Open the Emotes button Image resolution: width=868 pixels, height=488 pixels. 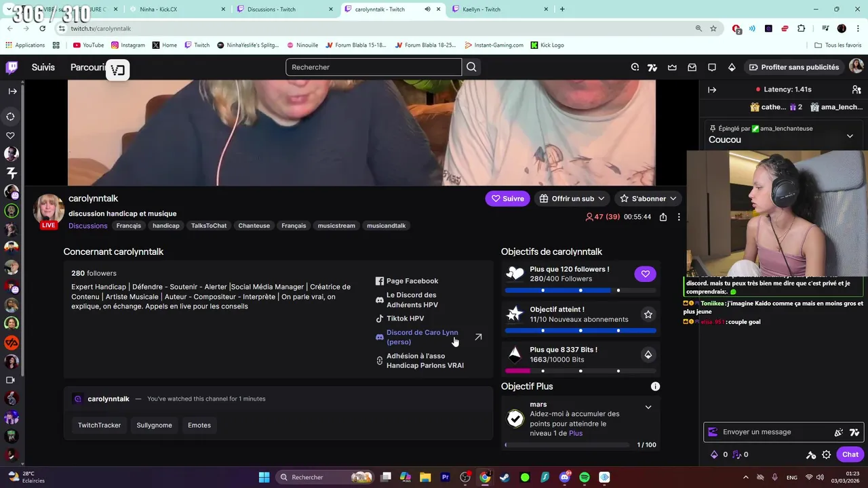[x=199, y=425]
